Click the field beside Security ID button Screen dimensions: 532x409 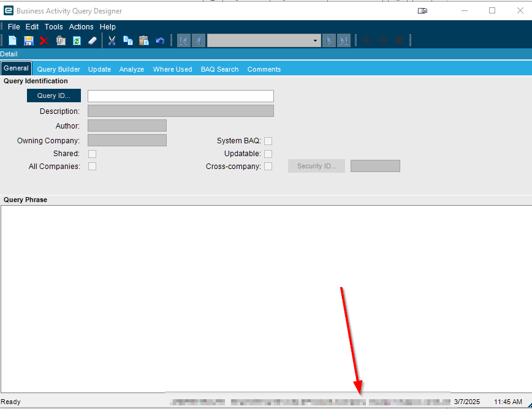[375, 166]
